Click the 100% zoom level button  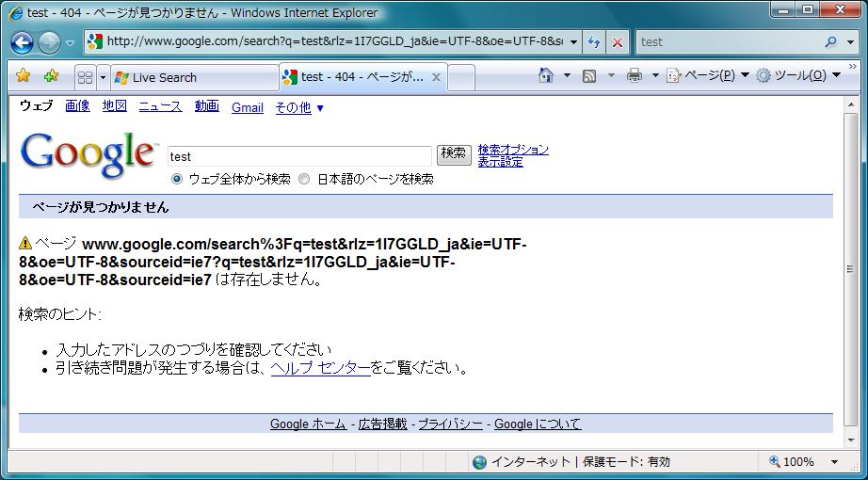[x=792, y=462]
